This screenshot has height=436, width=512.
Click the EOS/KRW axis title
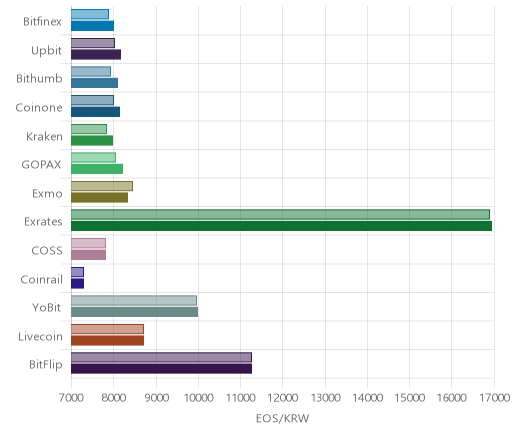pos(283,418)
